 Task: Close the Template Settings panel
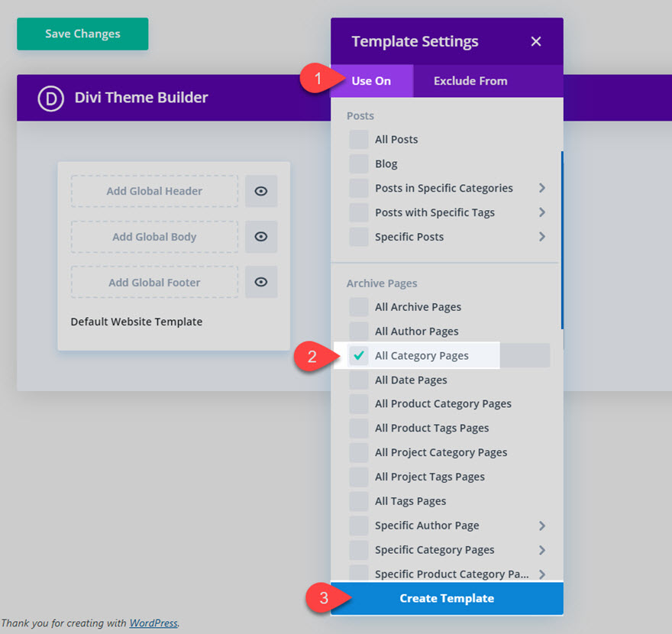536,41
